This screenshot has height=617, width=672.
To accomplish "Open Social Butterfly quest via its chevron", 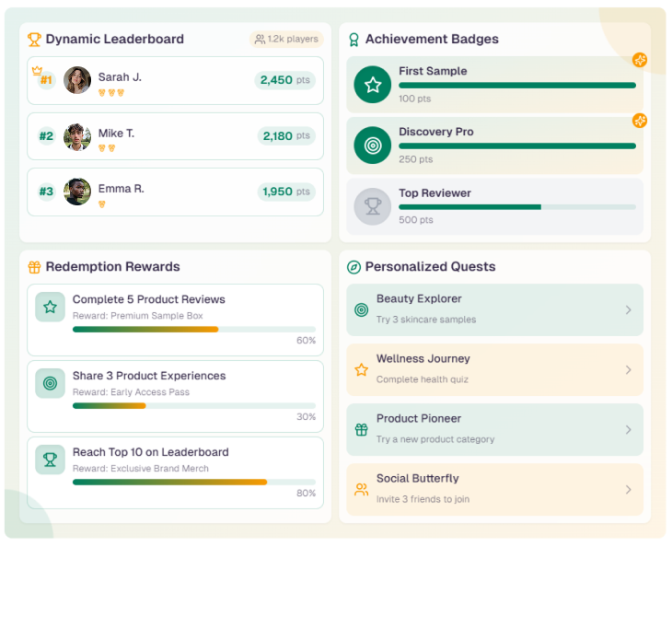I will click(629, 490).
